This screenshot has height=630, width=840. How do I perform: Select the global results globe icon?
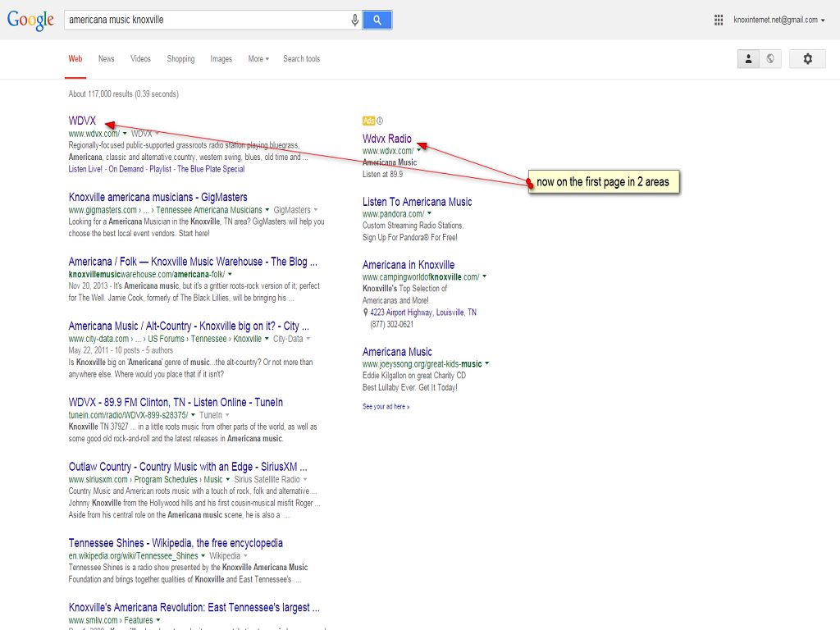pyautogui.click(x=769, y=58)
